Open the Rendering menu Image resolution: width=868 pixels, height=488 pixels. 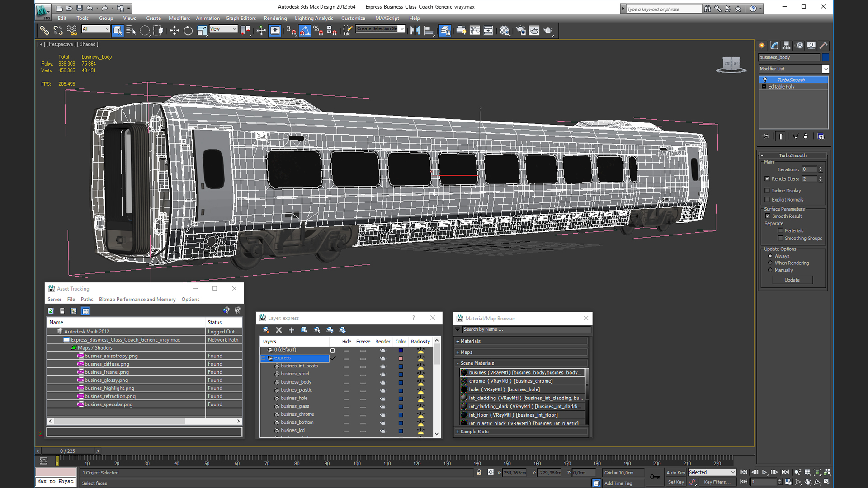coord(275,18)
